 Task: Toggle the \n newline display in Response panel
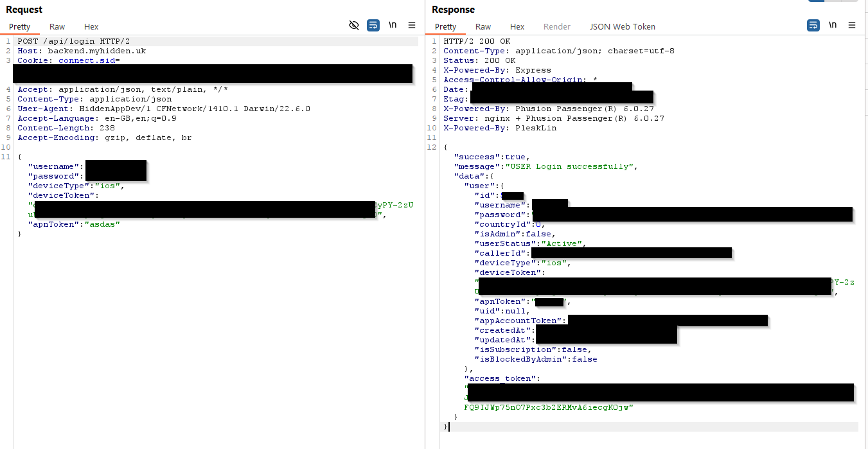point(833,25)
